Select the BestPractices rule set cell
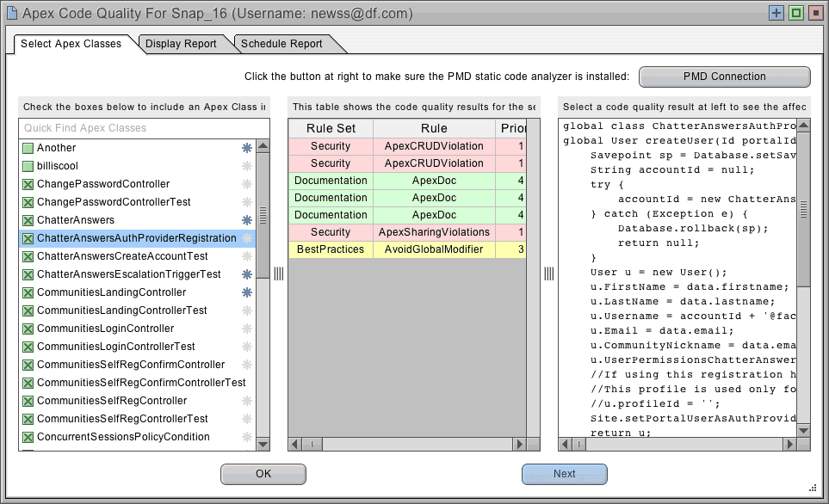829x504 pixels. tap(331, 249)
